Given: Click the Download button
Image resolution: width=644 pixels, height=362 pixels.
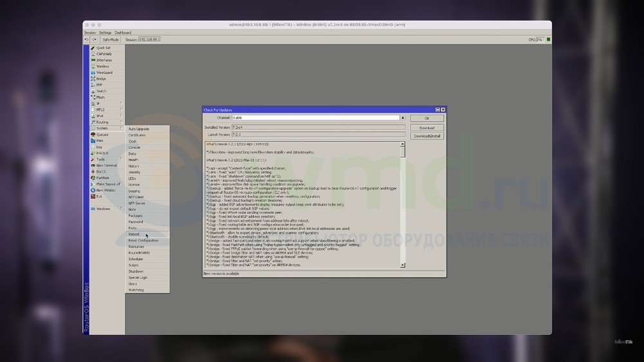Looking at the screenshot, I should 427,128.
